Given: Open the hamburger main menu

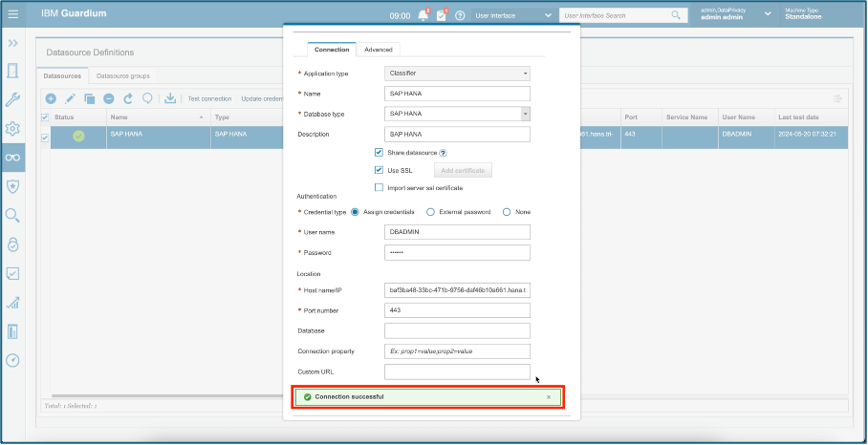Looking at the screenshot, I should pos(12,14).
